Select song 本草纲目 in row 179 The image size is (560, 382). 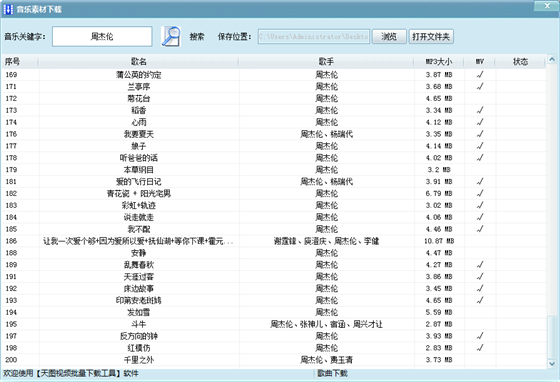click(139, 170)
